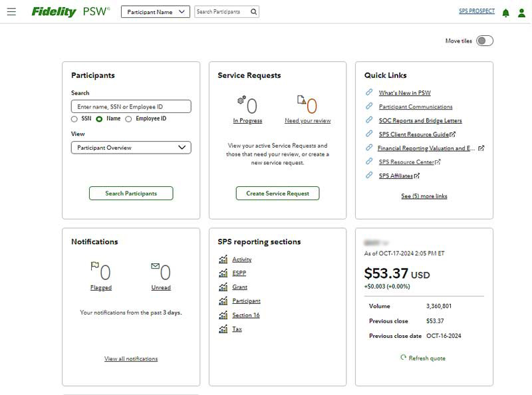This screenshot has width=532, height=395.
Task: Open the Section 16 reporting section
Action: [x=245, y=315]
